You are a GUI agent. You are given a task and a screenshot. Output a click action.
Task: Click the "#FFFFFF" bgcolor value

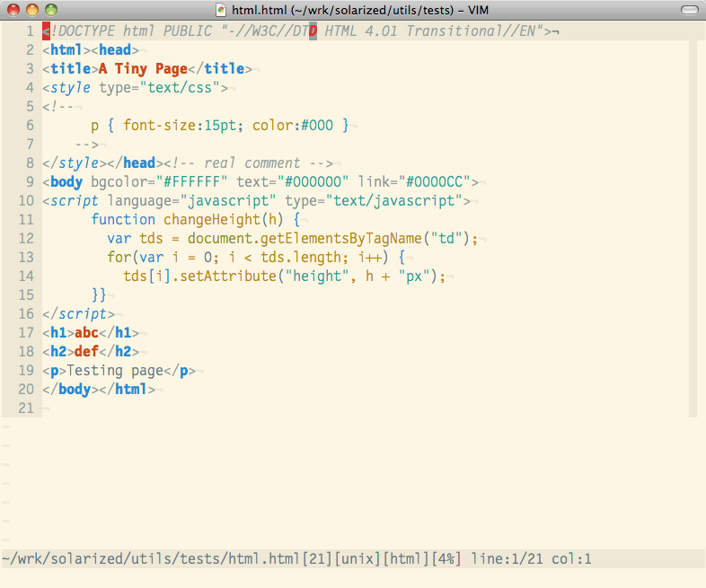(x=196, y=181)
